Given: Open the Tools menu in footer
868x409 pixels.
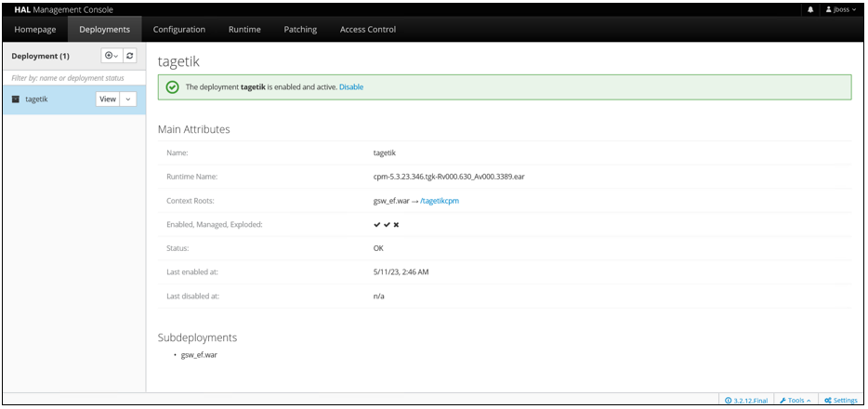Looking at the screenshot, I should pos(796,400).
